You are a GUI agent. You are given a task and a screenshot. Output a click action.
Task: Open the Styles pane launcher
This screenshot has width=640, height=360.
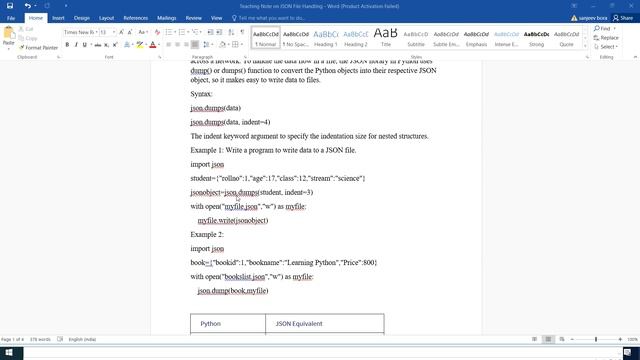pyautogui.click(x=587, y=57)
